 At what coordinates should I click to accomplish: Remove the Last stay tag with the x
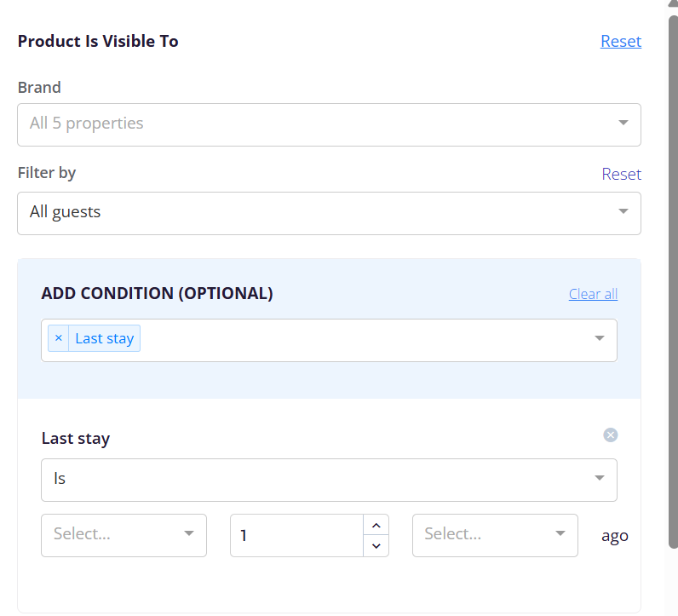59,338
